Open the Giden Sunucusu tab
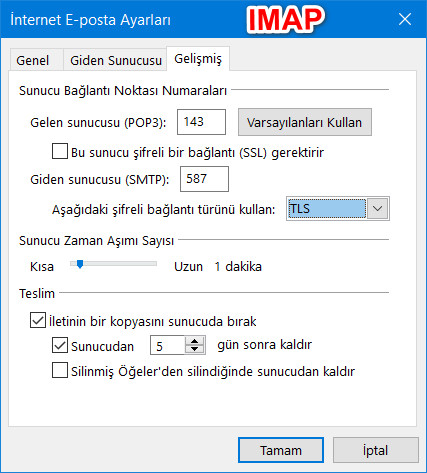This screenshot has height=473, width=427. [115, 60]
